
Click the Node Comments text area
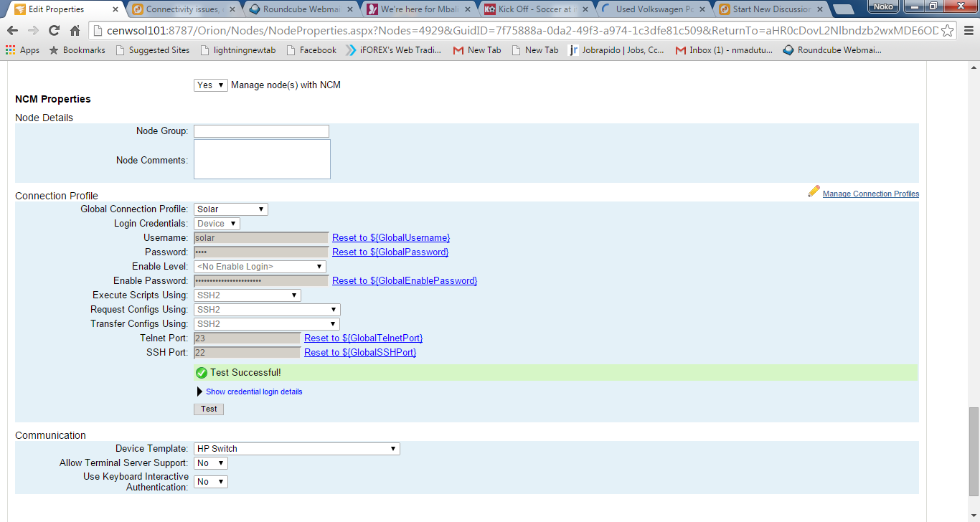pyautogui.click(x=262, y=159)
